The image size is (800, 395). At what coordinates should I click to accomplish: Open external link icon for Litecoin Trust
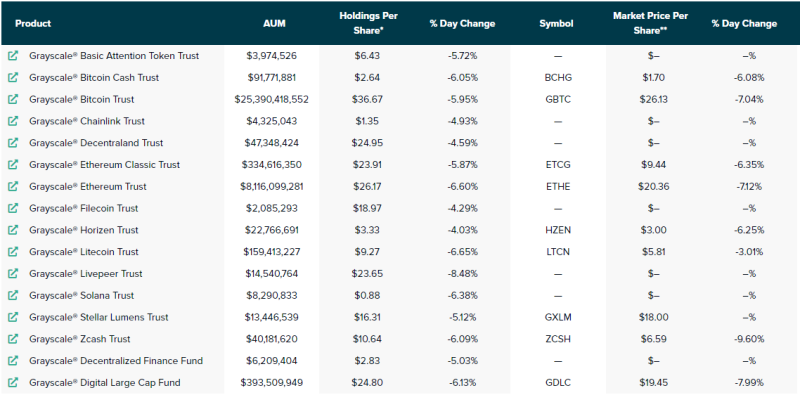pos(13,252)
